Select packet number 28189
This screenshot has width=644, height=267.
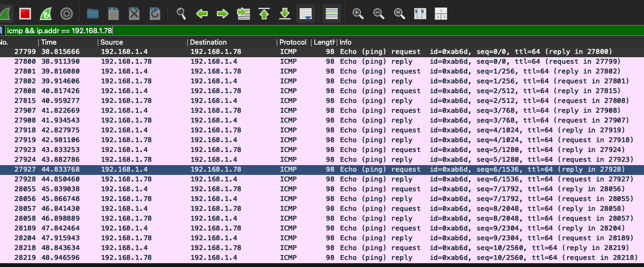(x=322, y=228)
